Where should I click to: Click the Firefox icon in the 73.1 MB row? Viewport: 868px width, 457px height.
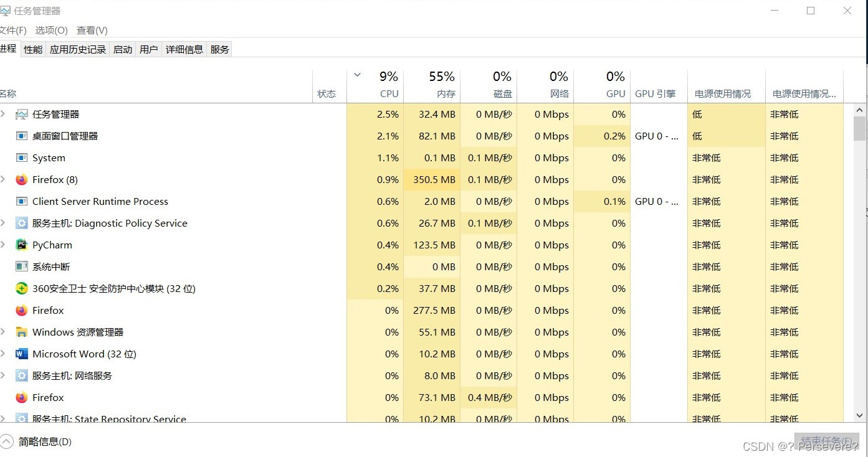(x=22, y=398)
